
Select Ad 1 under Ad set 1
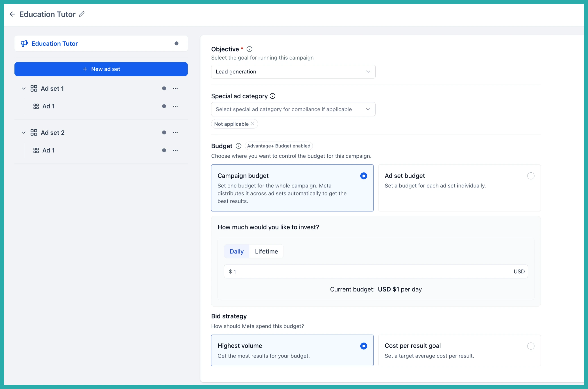click(48, 106)
